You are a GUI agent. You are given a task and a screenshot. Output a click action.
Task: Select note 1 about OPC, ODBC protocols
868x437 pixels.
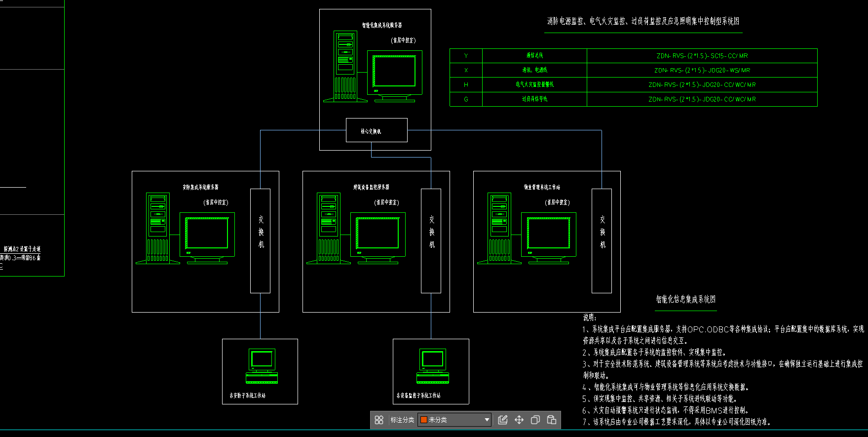723,334
